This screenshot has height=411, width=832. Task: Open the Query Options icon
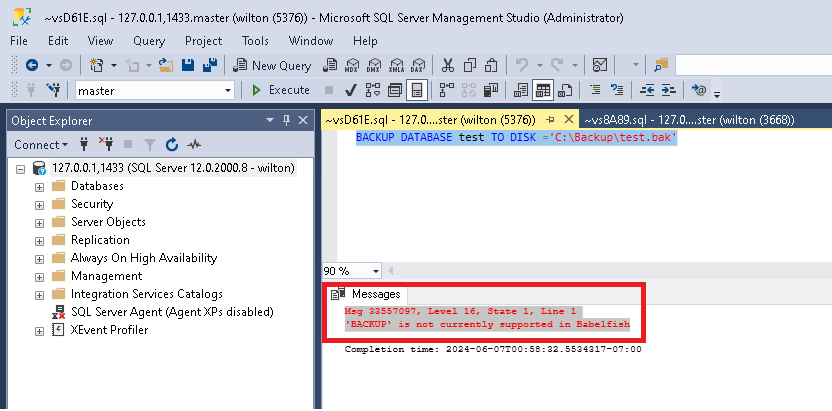click(x=394, y=90)
